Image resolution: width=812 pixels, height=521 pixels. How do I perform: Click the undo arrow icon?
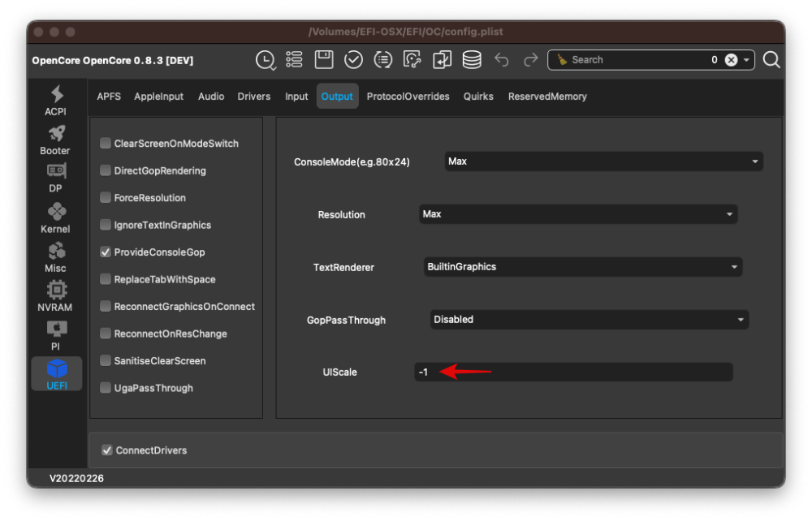[x=501, y=60]
